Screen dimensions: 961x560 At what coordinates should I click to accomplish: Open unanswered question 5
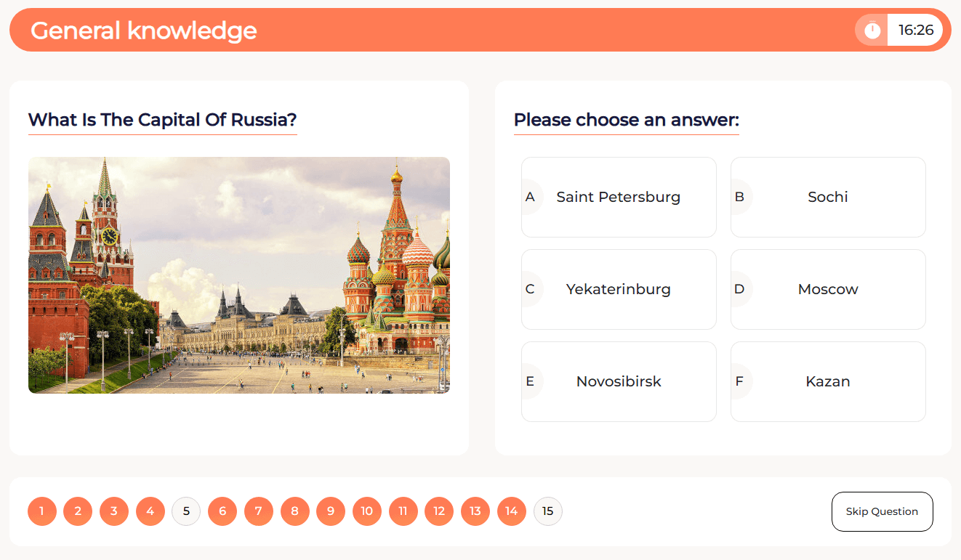click(186, 511)
